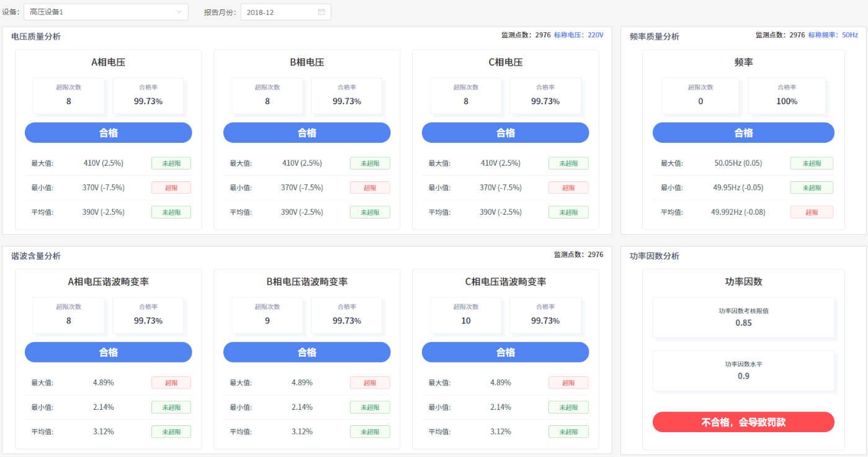Click the 合格 button under A相电压
Image resolution: width=868 pixels, height=457 pixels.
click(109, 133)
